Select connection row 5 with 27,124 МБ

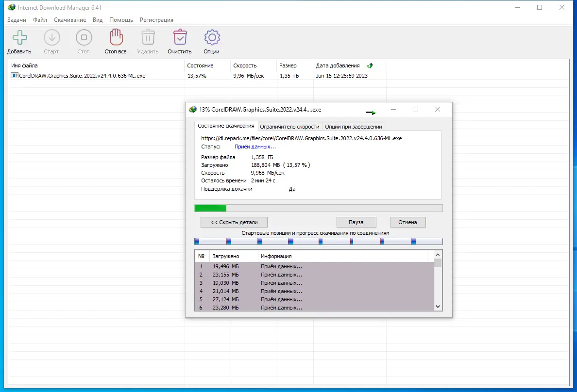(314, 299)
